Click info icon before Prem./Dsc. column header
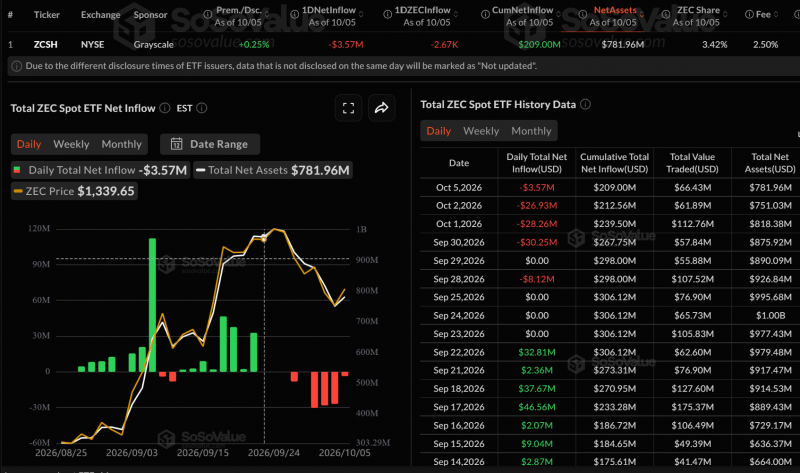This screenshot has width=800, height=473. (208, 15)
